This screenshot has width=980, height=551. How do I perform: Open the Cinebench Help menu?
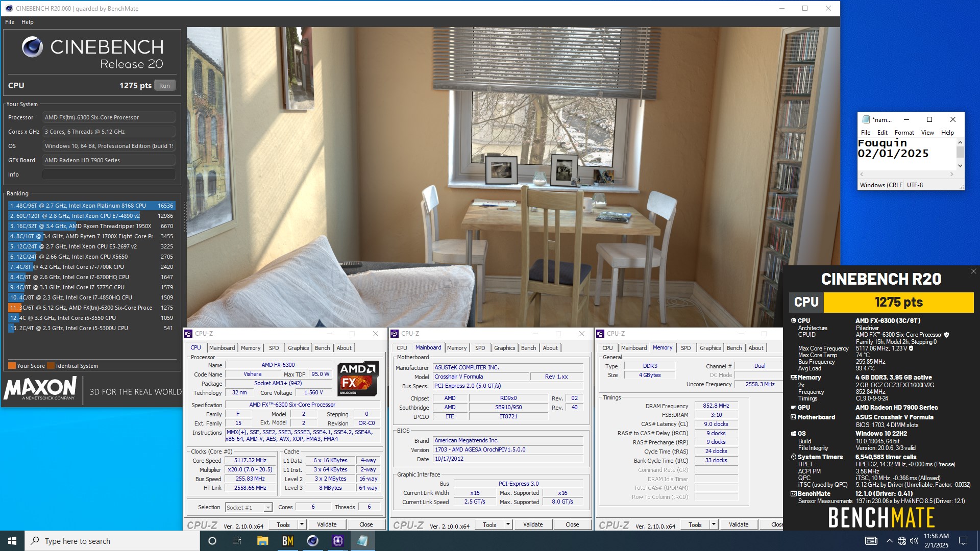click(x=28, y=22)
